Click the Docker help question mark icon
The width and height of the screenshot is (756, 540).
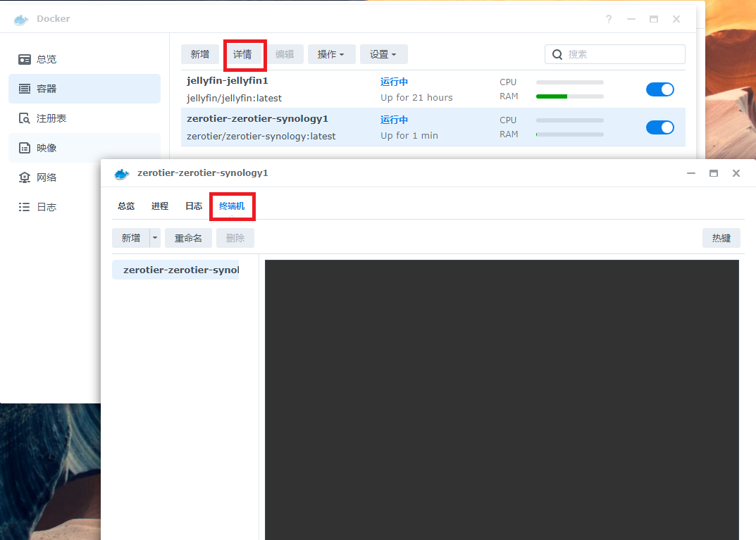(609, 19)
